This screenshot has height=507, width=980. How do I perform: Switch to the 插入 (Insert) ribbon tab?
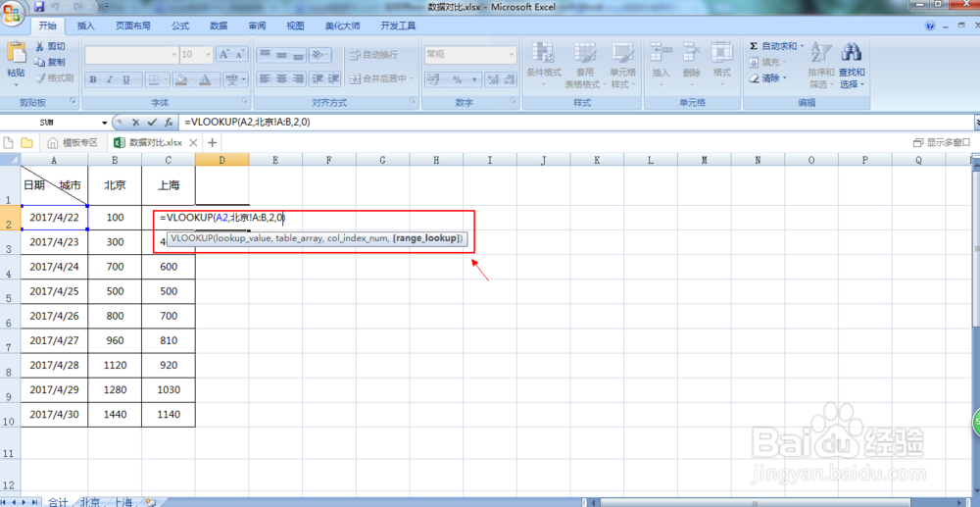tap(86, 25)
